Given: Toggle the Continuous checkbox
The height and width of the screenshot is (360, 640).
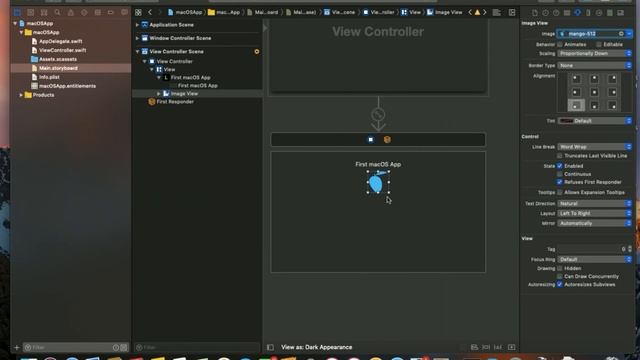Looking at the screenshot, I should tap(560, 174).
